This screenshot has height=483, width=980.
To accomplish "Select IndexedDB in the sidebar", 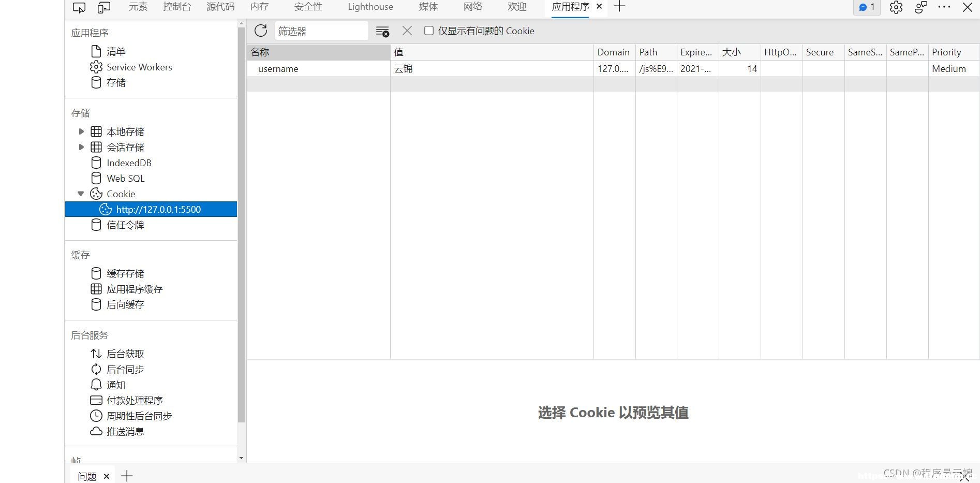I will coord(129,163).
